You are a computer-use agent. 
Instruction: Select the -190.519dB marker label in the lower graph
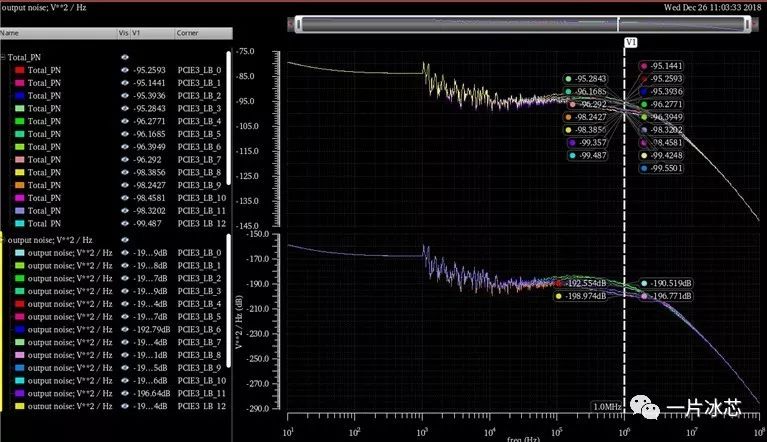coord(666,283)
